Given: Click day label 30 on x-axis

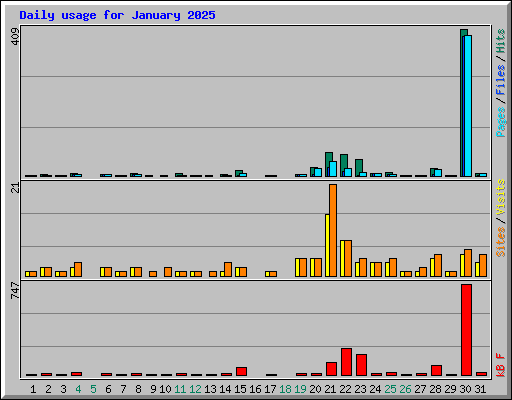Looking at the screenshot, I should point(465,389).
